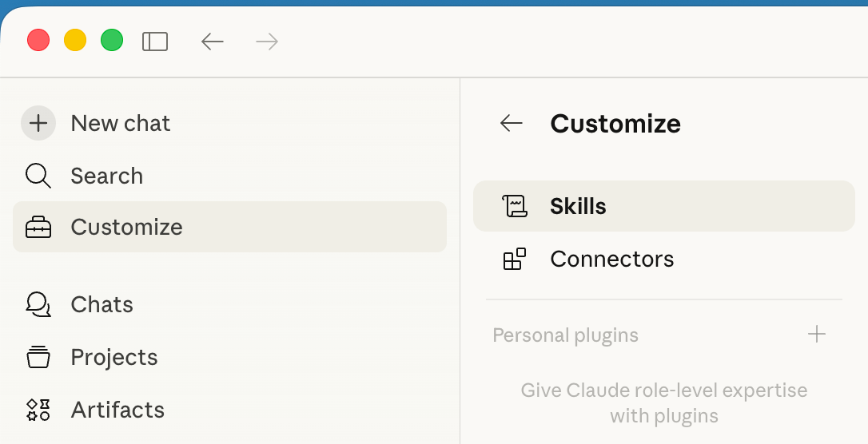Minimize the window with the yellow button
The image size is (868, 444).
pyautogui.click(x=75, y=41)
